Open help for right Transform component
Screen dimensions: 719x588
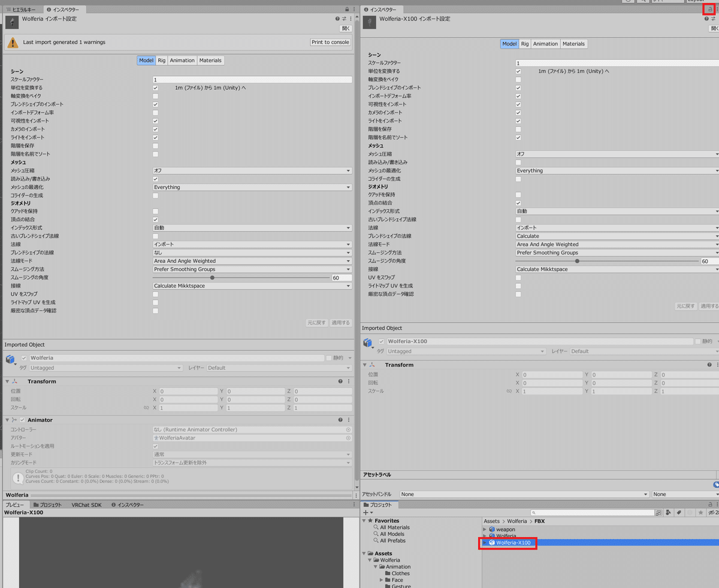pyautogui.click(x=710, y=365)
